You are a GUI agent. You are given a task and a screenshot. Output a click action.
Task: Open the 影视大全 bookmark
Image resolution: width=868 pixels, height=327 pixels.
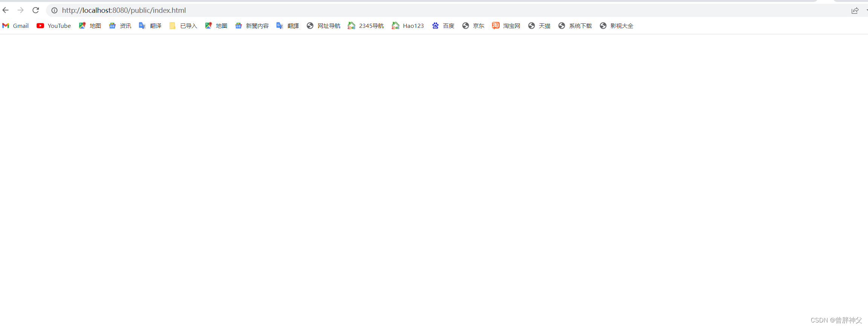(x=616, y=26)
